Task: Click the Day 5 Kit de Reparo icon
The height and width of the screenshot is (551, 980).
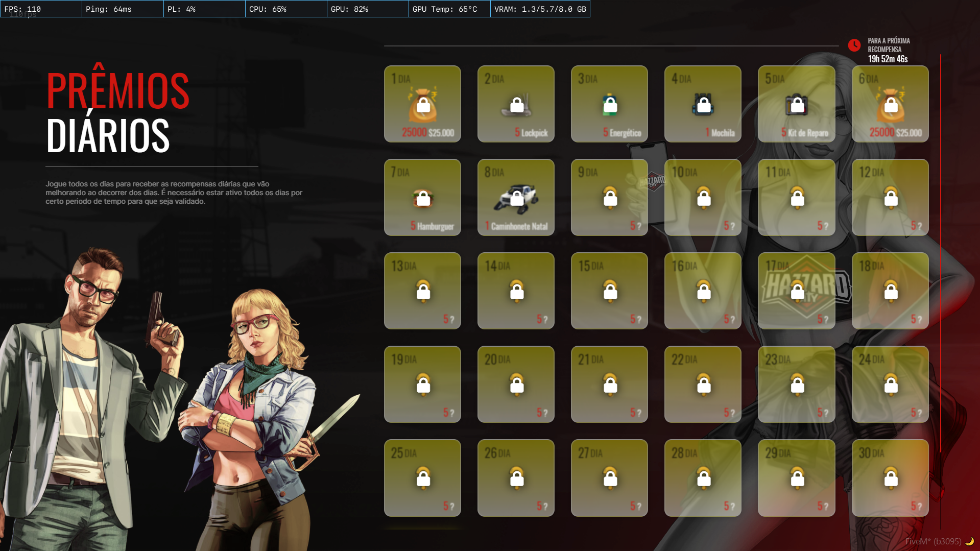Action: 797,105
